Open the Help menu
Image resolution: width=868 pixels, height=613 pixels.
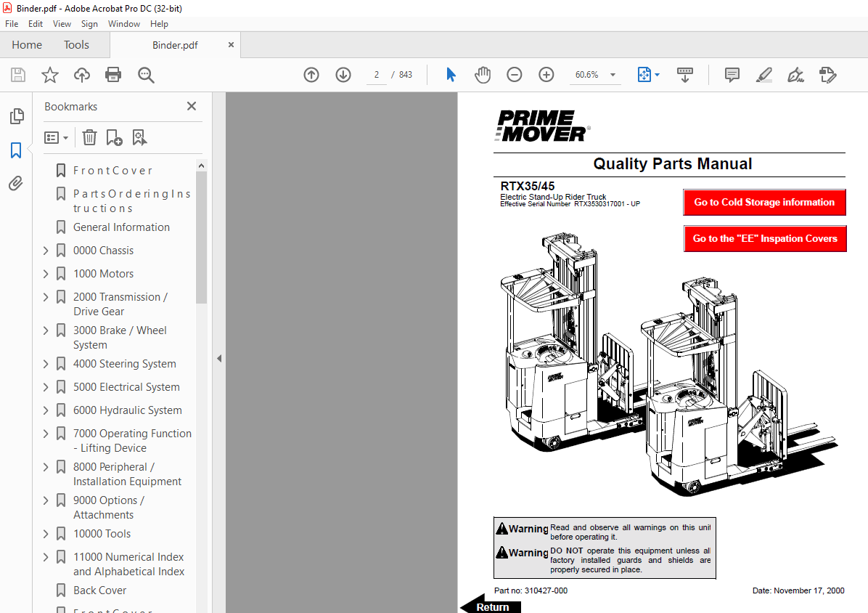159,24
